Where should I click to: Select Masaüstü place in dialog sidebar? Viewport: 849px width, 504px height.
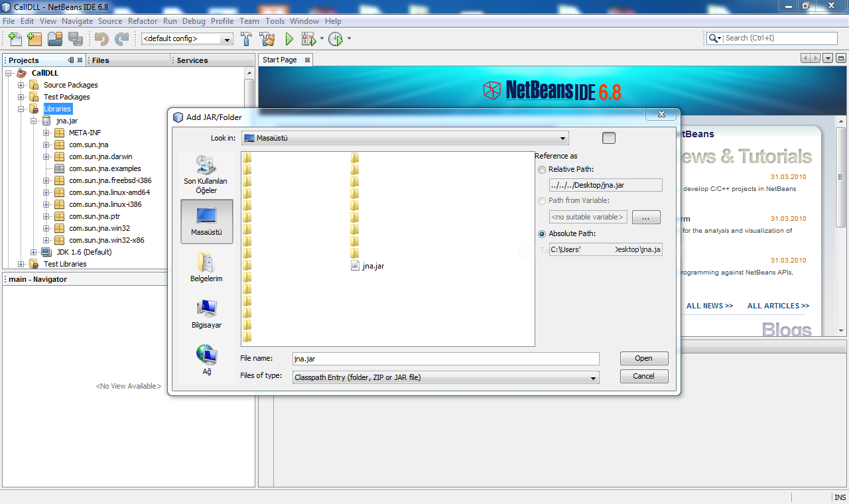pos(206,221)
